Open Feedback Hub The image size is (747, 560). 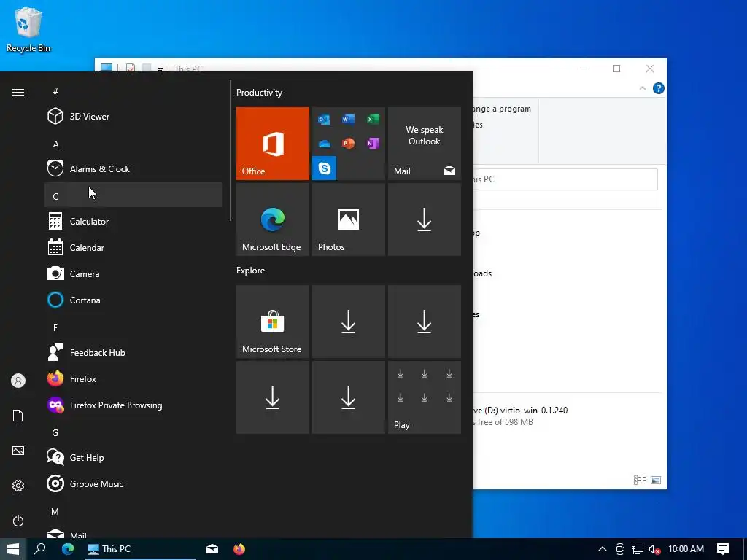point(133,352)
